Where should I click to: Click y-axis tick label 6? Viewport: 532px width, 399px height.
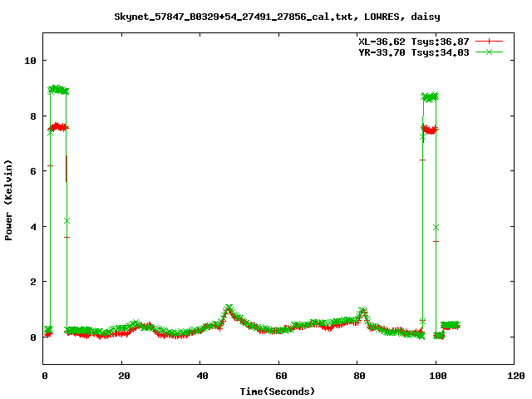(x=33, y=171)
